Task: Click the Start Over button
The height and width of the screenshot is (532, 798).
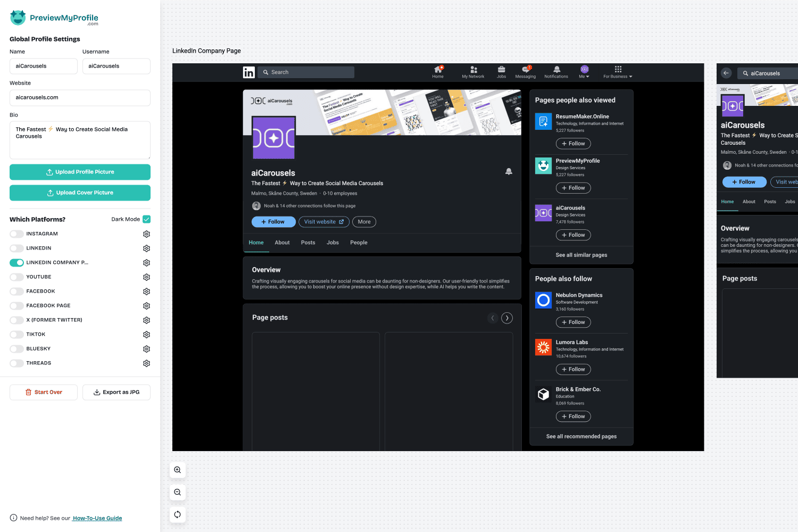Action: tap(44, 392)
